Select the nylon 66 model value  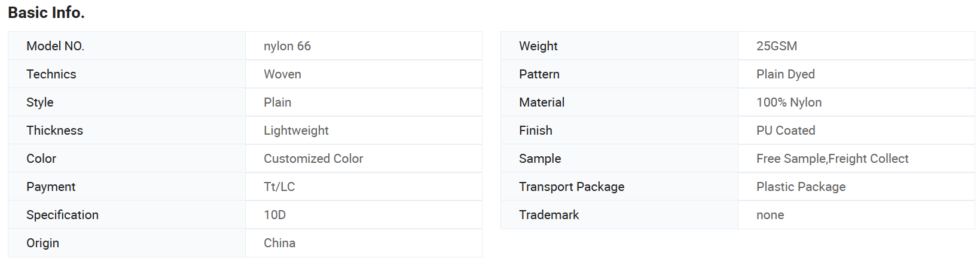(287, 46)
